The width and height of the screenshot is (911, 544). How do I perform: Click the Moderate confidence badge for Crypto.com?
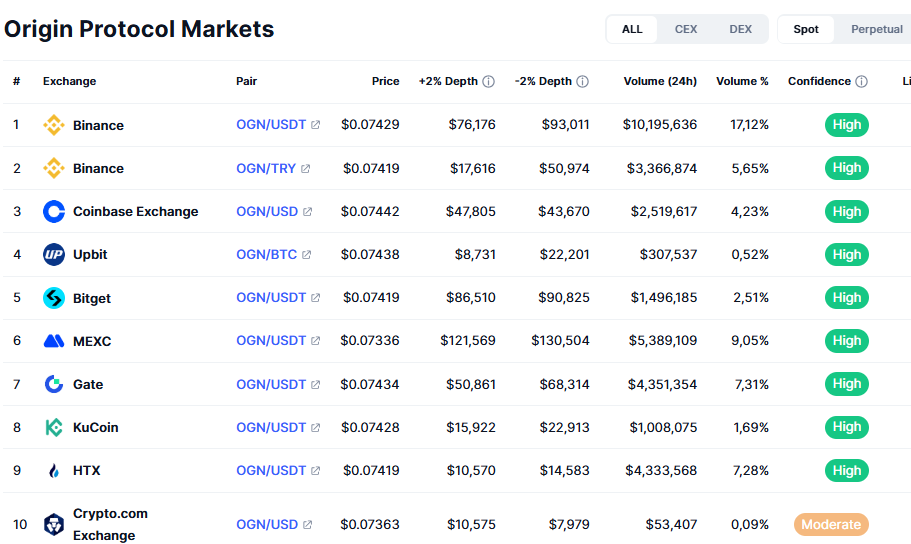831,524
